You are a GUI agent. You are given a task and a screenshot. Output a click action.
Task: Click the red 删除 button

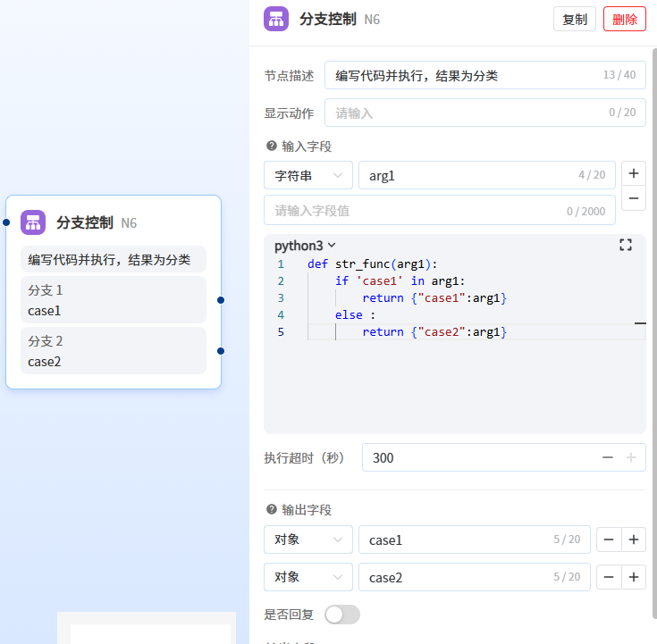(624, 19)
